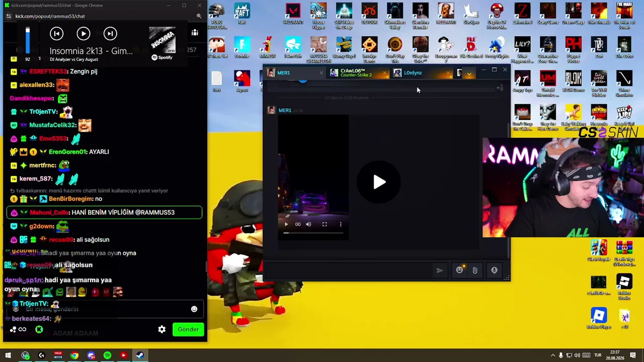The image size is (644, 362).
Task: Open Steam chat emoticon picker
Action: (x=459, y=270)
